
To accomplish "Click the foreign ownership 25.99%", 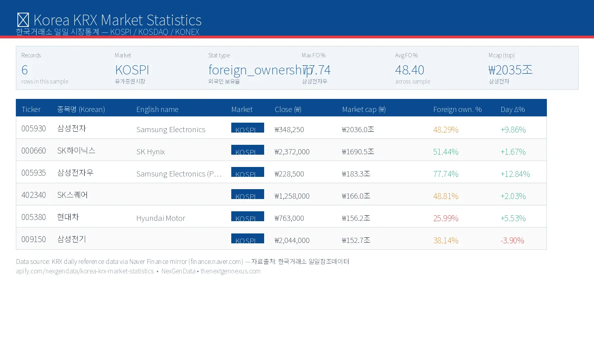I will (446, 218).
